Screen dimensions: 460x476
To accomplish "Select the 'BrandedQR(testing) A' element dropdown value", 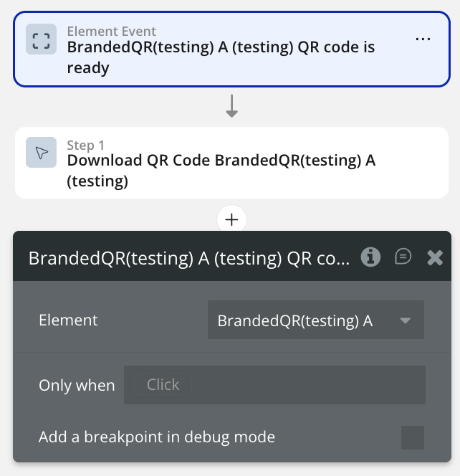I will click(x=294, y=320).
